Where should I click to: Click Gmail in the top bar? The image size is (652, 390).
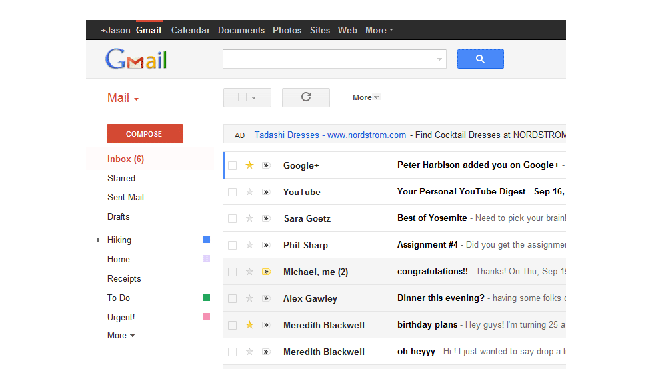click(149, 30)
